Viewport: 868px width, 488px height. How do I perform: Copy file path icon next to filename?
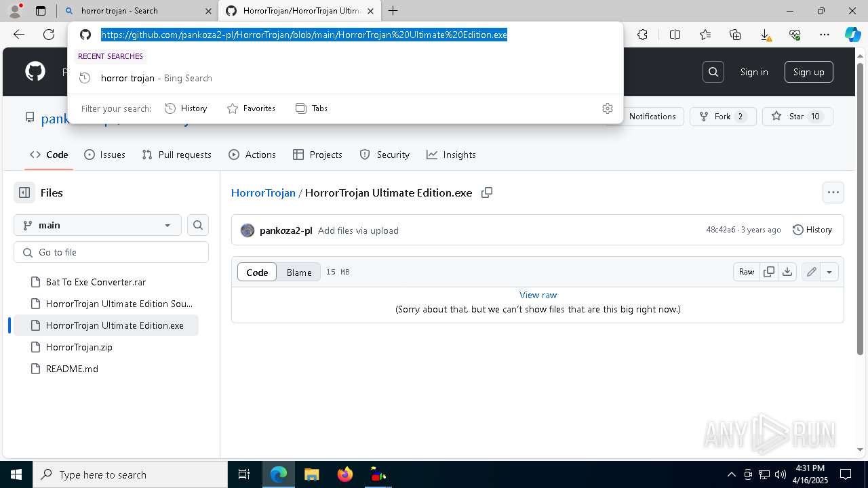[487, 192]
